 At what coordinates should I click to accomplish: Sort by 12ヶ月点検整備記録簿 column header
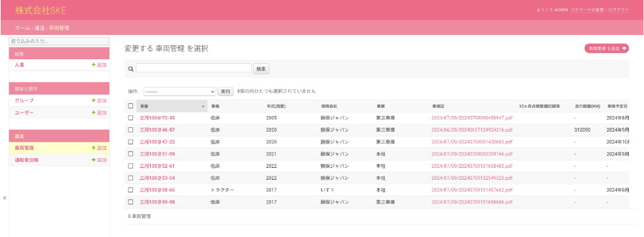click(539, 106)
